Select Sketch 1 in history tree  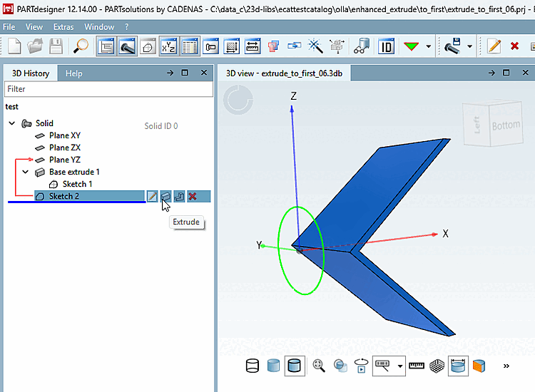pyautogui.click(x=77, y=184)
